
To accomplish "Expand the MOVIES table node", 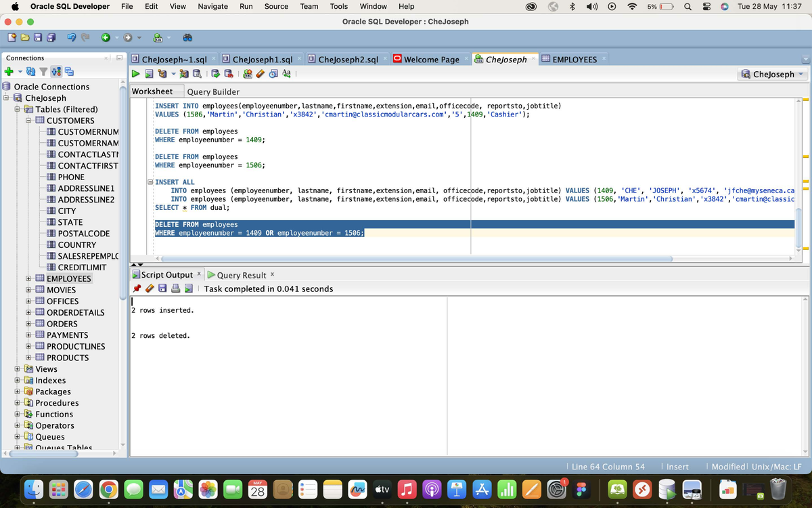I will 28,290.
